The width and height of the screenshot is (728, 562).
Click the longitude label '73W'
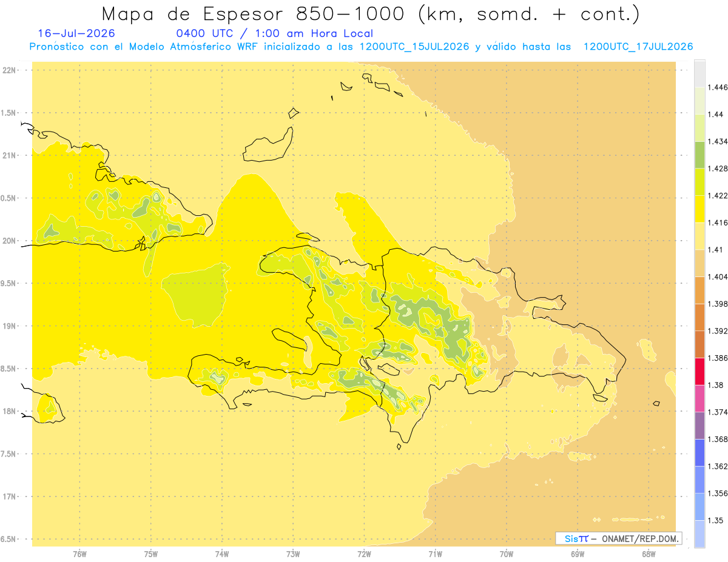(x=293, y=553)
